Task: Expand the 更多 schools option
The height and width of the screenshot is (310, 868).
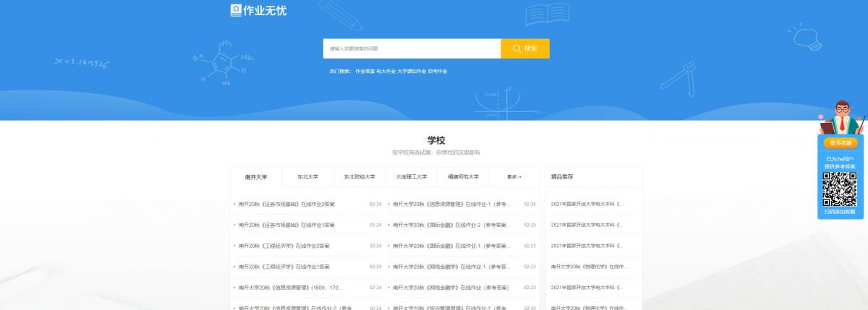Action: pos(514,177)
